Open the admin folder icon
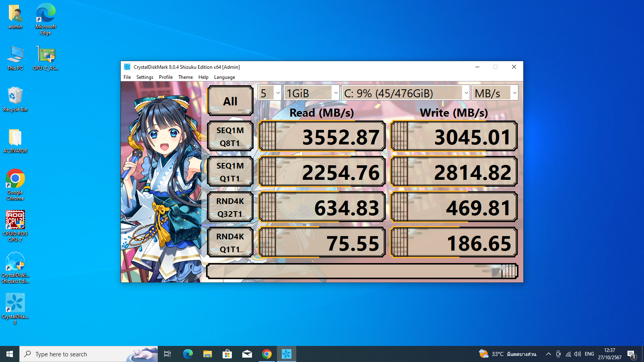The image size is (644, 362). (x=15, y=17)
